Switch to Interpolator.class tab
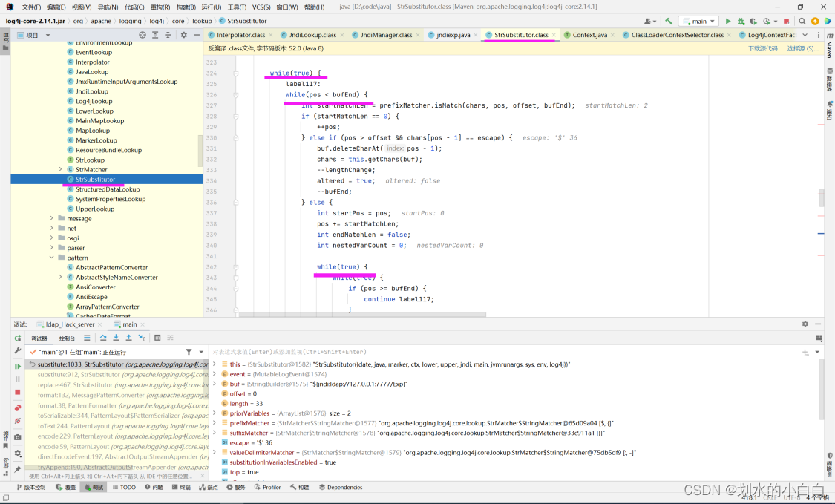 240,35
